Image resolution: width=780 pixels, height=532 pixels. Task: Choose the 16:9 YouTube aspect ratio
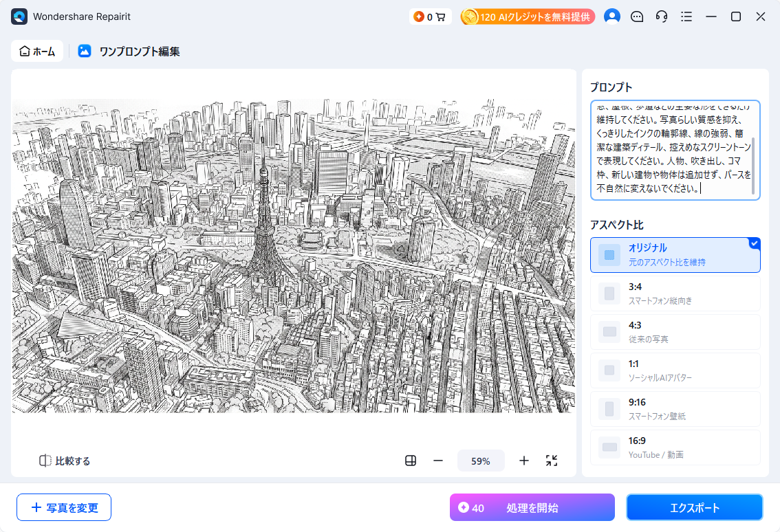coord(675,447)
